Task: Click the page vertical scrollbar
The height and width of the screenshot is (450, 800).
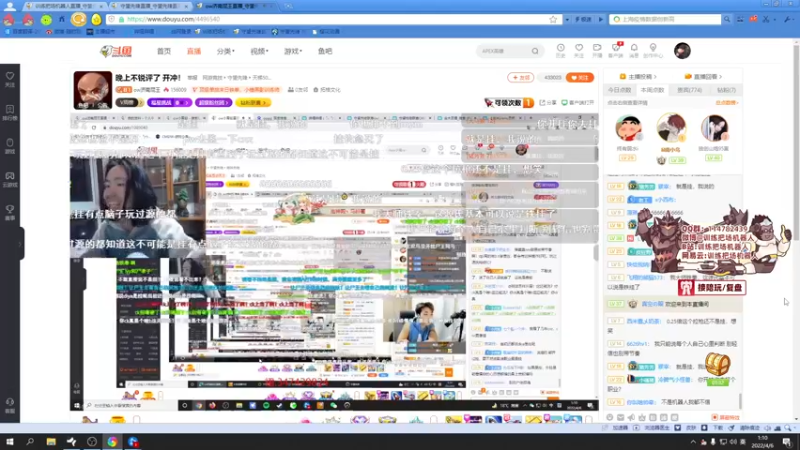Action: 796,143
